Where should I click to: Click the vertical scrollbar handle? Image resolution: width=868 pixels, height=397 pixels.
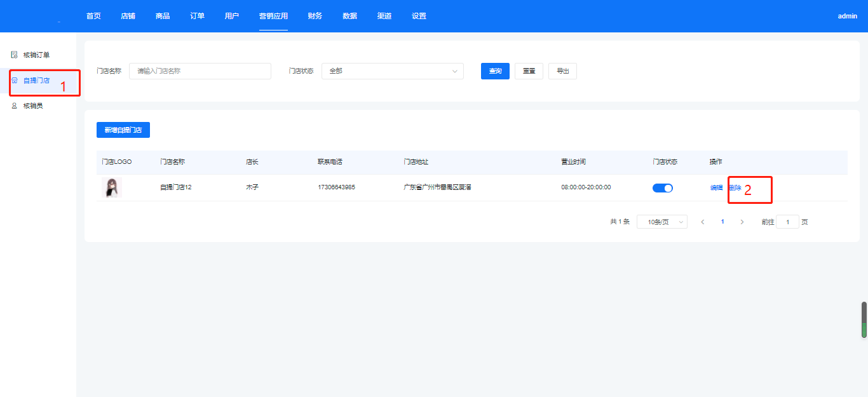[x=864, y=320]
